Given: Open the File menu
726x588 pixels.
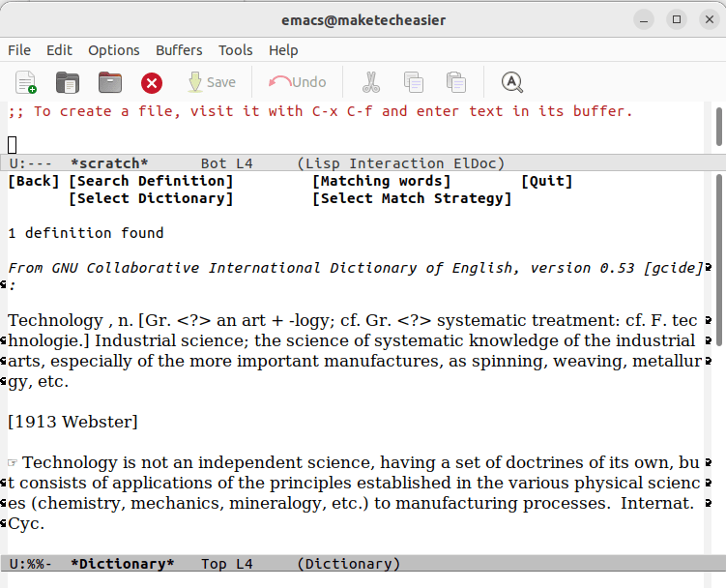Looking at the screenshot, I should coord(19,50).
